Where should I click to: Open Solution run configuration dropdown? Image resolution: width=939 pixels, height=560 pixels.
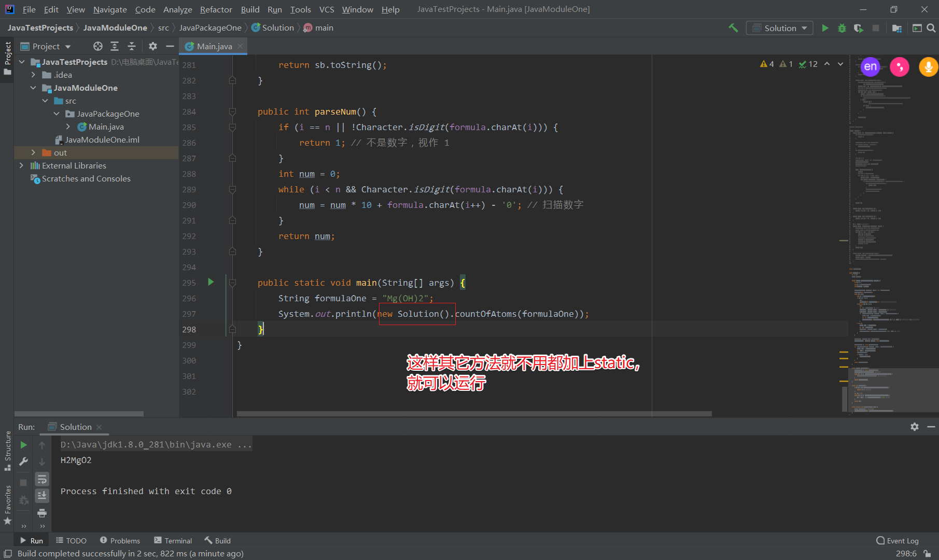(779, 28)
